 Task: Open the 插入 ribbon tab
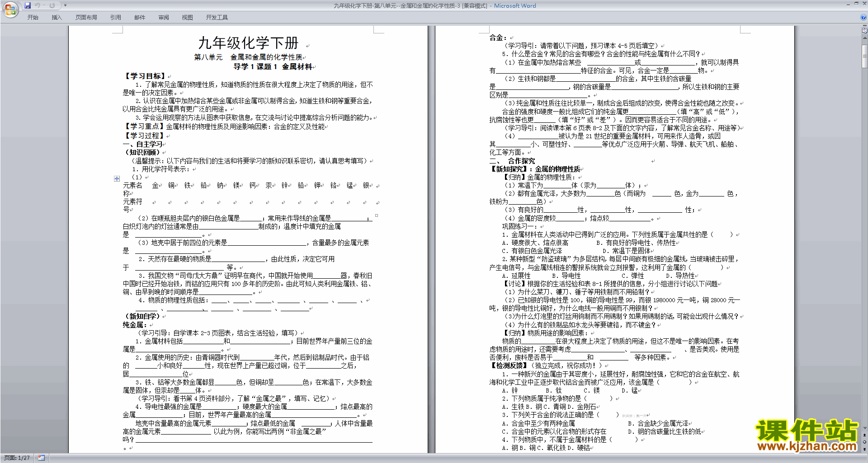click(x=57, y=18)
